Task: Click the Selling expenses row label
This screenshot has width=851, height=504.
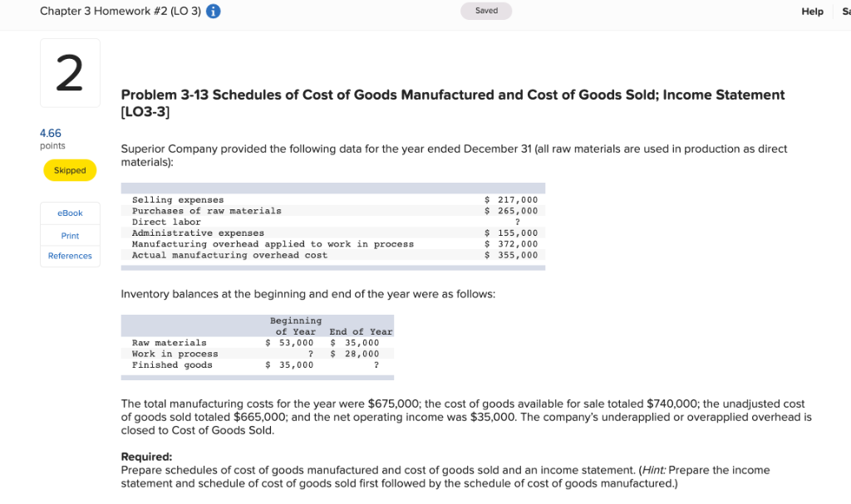Action: [178, 200]
